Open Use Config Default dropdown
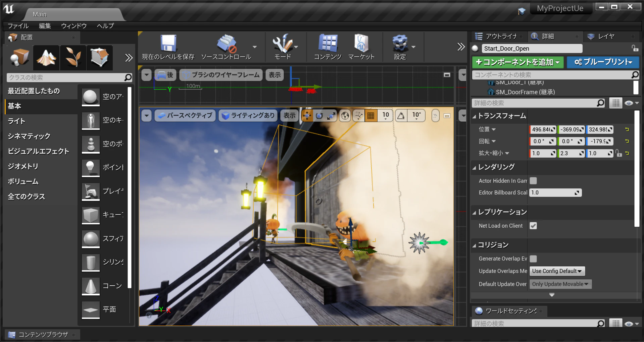Viewport: 644px width, 342px height. coord(557,271)
